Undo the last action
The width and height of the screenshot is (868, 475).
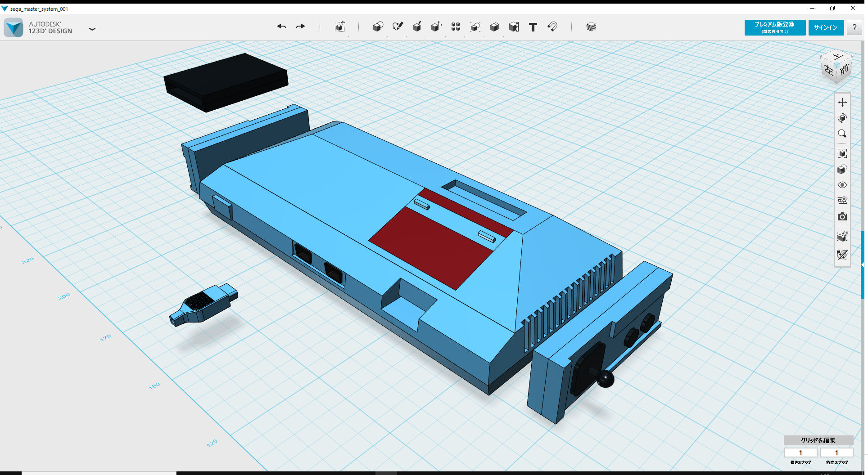tap(282, 27)
